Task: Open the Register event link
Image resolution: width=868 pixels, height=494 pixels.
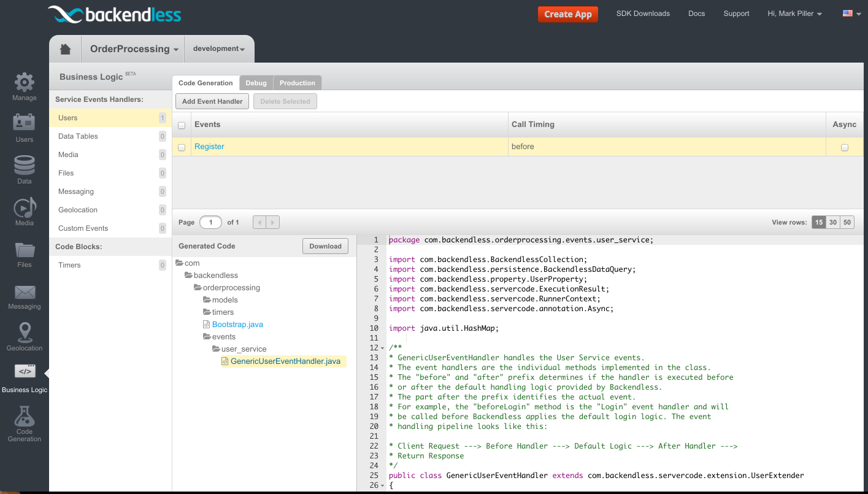Action: pyautogui.click(x=209, y=147)
